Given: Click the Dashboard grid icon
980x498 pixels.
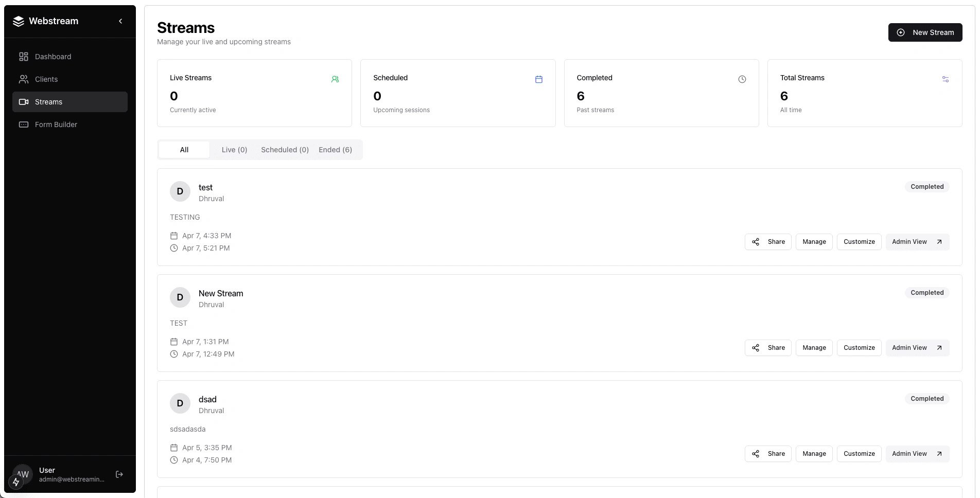Looking at the screenshot, I should coord(24,57).
